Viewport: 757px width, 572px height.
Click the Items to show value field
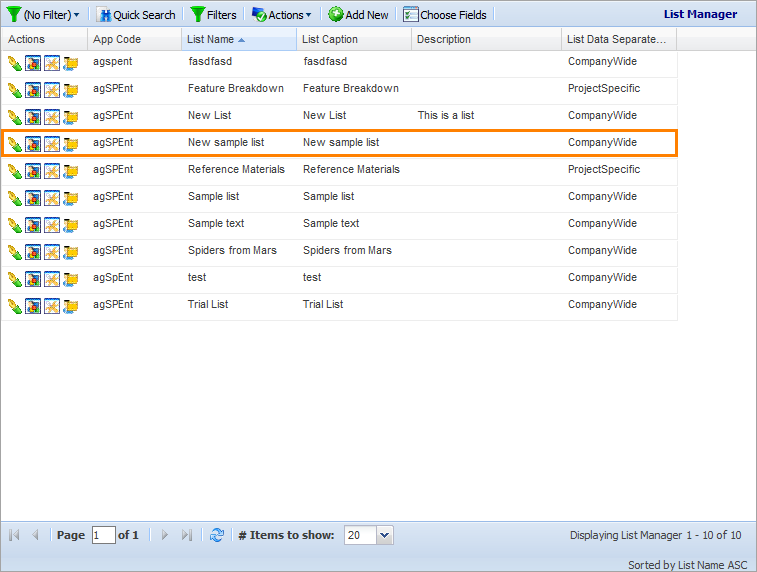coord(360,535)
